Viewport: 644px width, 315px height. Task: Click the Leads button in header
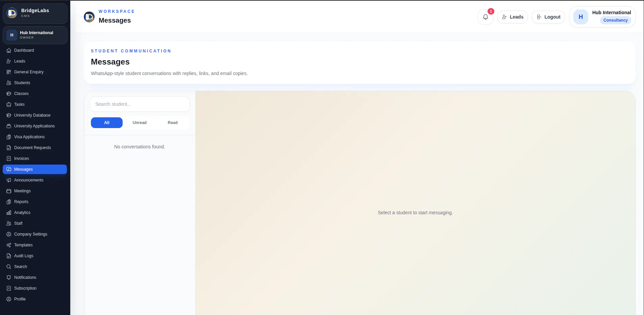513,17
